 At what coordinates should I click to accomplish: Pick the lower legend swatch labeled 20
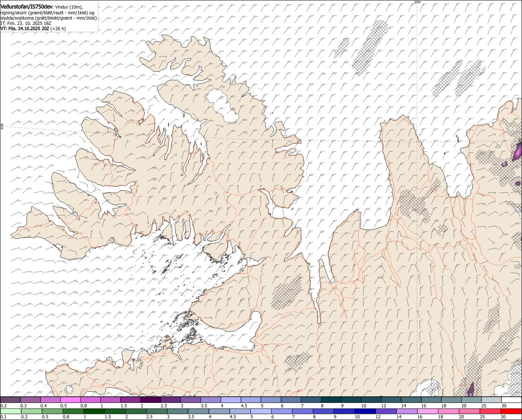tap(469, 411)
